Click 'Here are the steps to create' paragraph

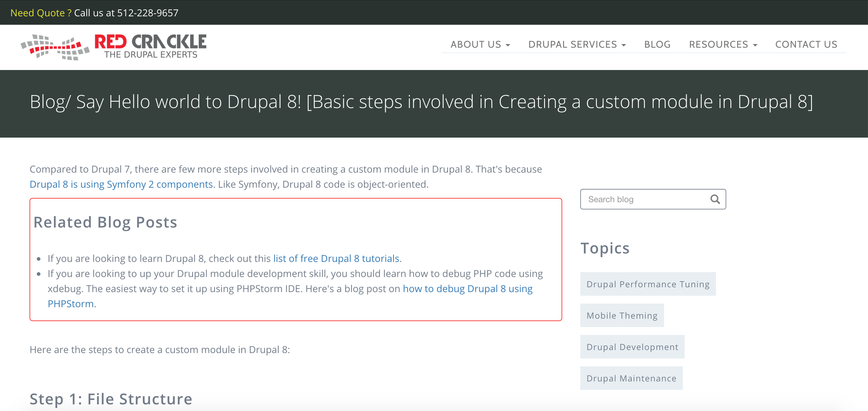pyautogui.click(x=160, y=350)
